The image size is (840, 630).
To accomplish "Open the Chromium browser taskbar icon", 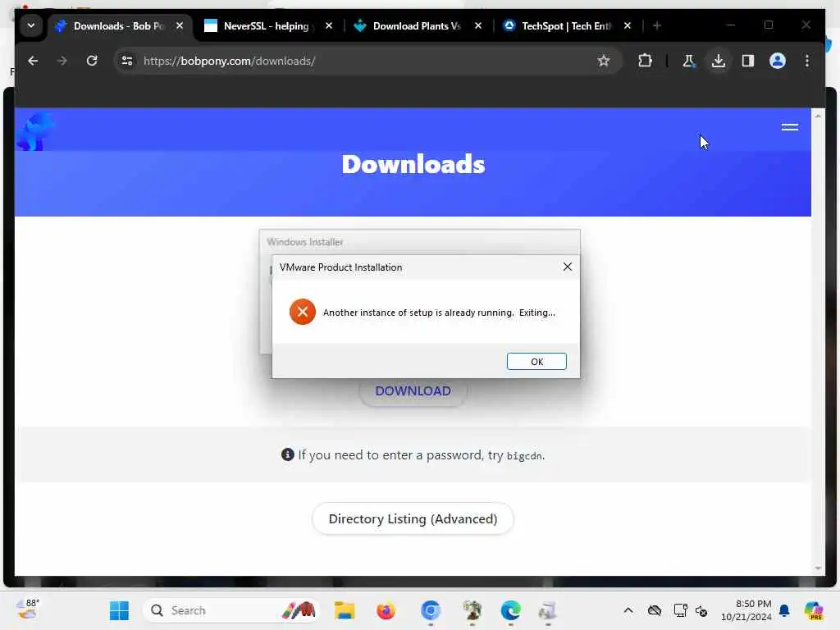I will (431, 610).
